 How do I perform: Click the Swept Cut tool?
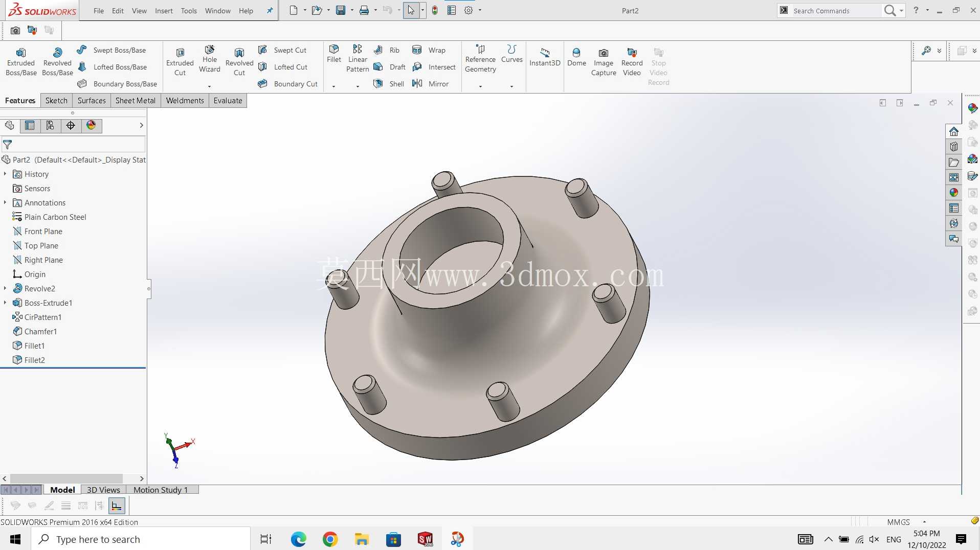point(282,50)
